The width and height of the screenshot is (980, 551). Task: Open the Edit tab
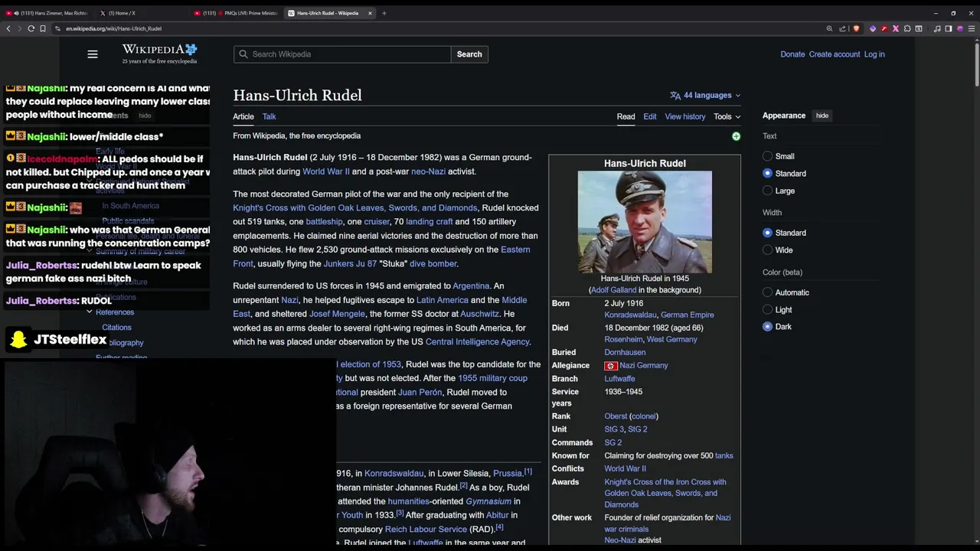coord(650,117)
